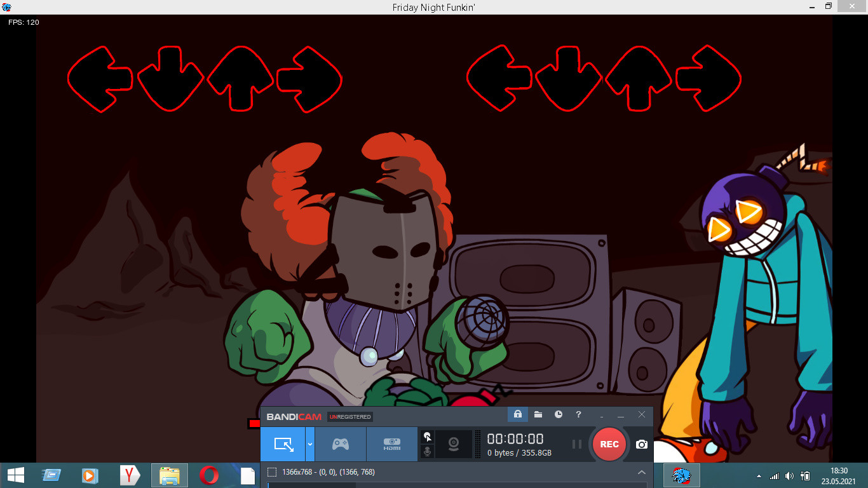The height and width of the screenshot is (488, 868).
Task: Switch to game recording mode
Action: click(341, 444)
